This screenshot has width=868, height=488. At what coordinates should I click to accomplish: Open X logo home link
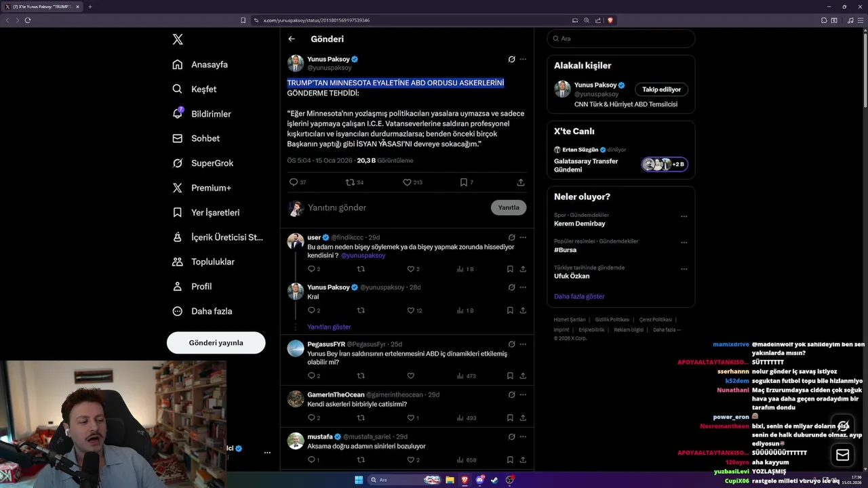tap(178, 39)
